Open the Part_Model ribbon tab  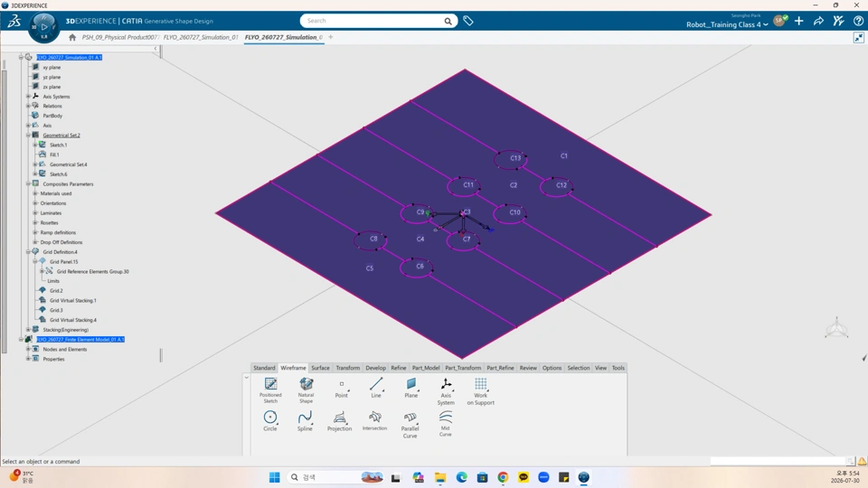(x=426, y=368)
